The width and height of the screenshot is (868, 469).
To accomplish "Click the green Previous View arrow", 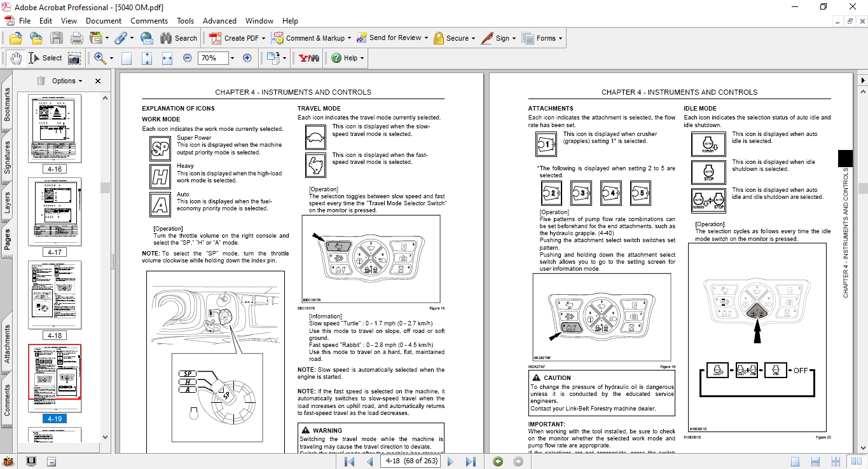I will [x=498, y=461].
